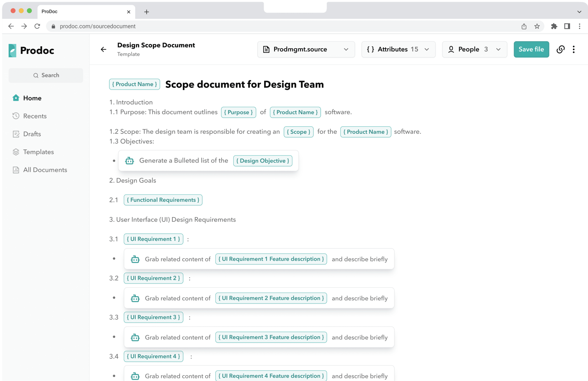Click the Templates layers icon
The height and width of the screenshot is (381, 588).
click(16, 152)
